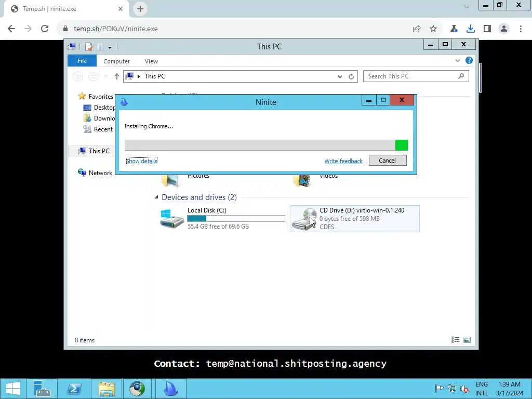
Task: Open the Chrome Labs flask icon
Action: [454, 29]
